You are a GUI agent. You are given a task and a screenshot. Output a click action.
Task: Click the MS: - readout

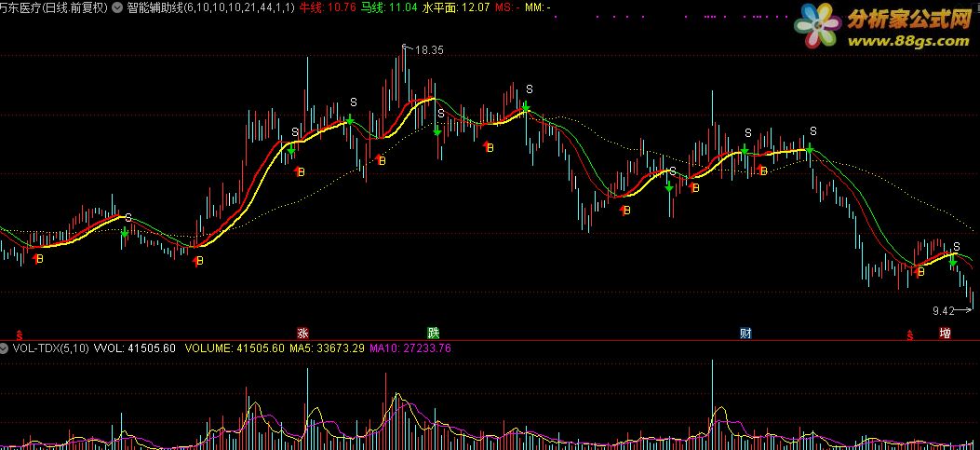[507, 8]
